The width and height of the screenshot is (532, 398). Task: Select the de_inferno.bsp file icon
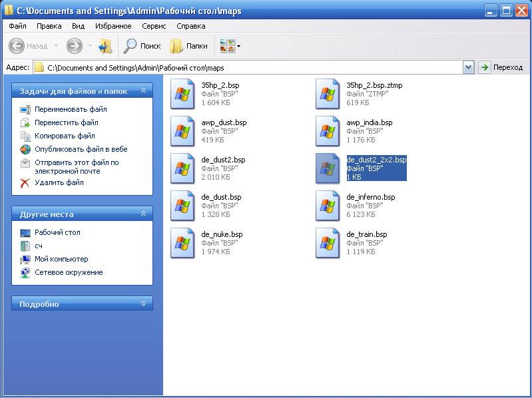click(328, 206)
